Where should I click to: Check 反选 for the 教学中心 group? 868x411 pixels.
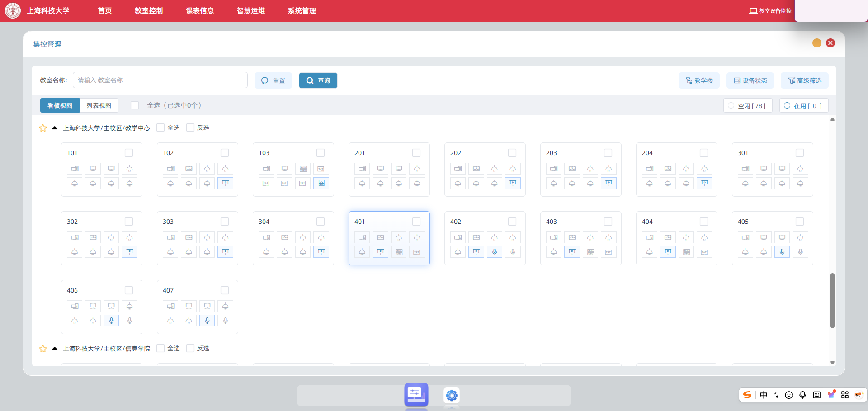pyautogui.click(x=190, y=128)
